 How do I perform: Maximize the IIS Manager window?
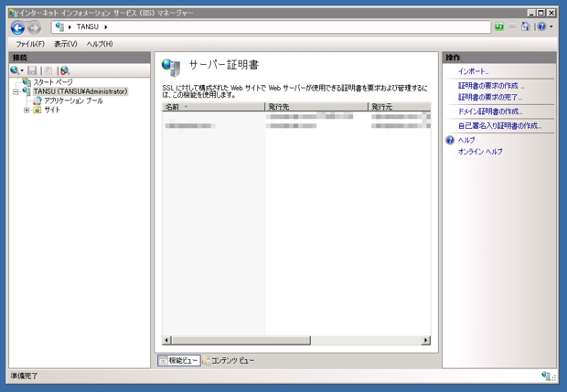541,13
